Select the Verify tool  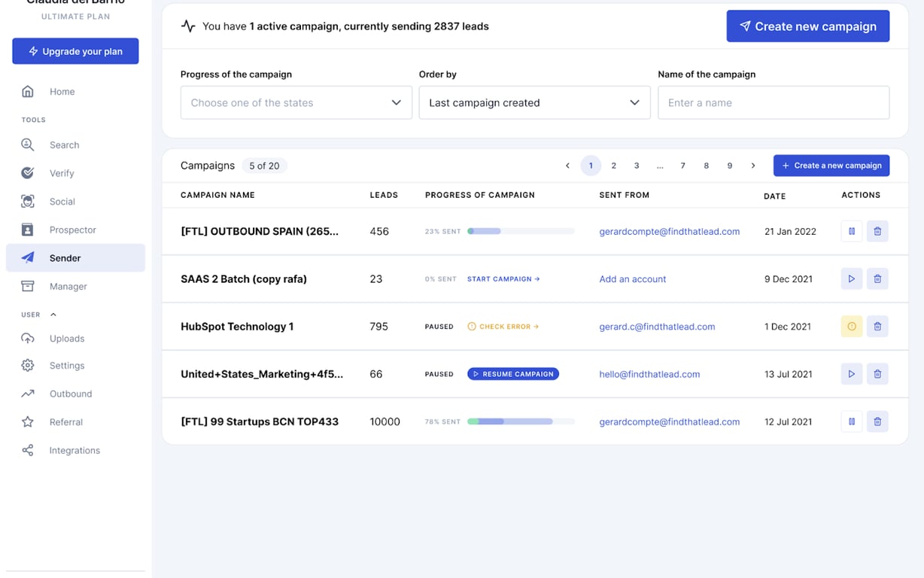[62, 173]
